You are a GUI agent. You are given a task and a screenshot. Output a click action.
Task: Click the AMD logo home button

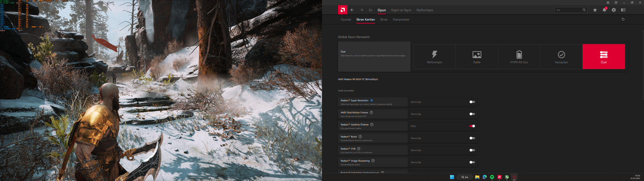click(x=342, y=10)
